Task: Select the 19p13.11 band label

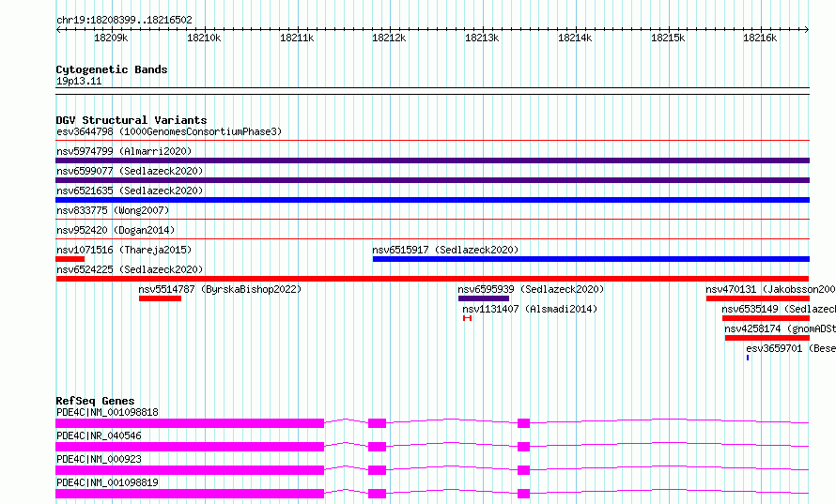Action: (79, 81)
